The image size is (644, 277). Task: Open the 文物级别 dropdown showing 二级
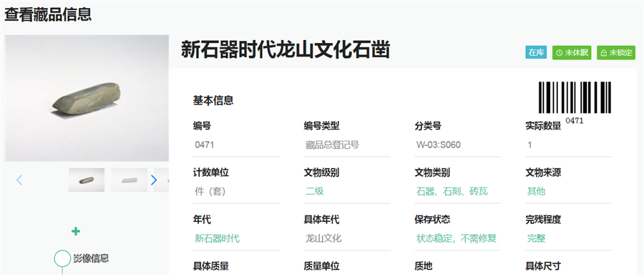[347, 192]
